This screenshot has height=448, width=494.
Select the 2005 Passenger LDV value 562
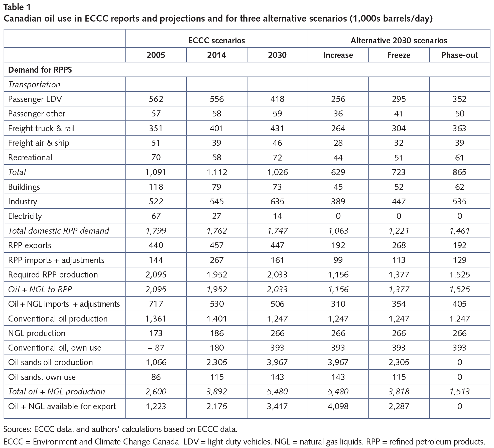(x=156, y=99)
